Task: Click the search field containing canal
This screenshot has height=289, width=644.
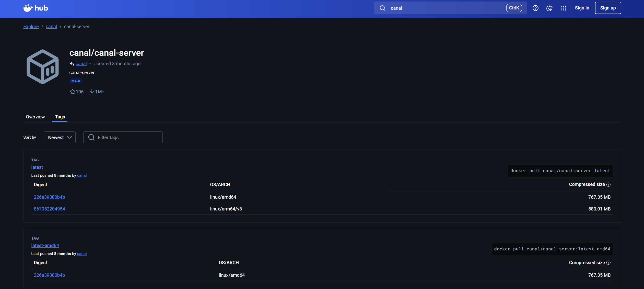Action: [450, 8]
